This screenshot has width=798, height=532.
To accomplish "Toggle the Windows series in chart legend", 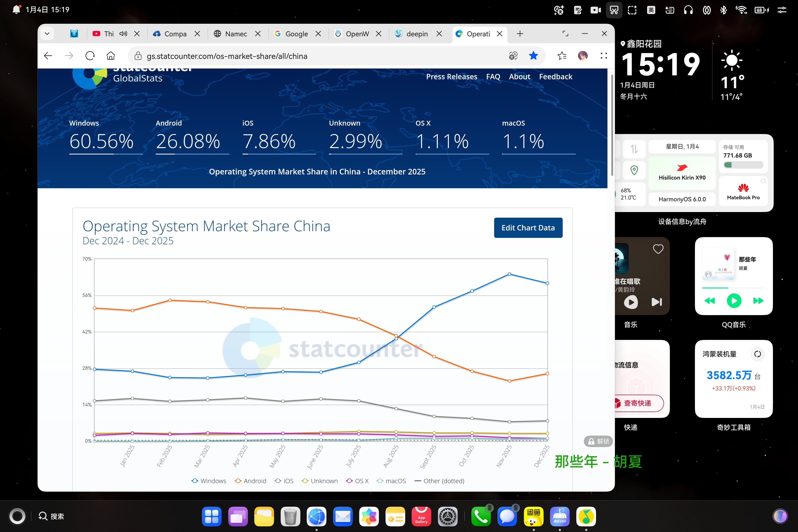I will coord(209,481).
